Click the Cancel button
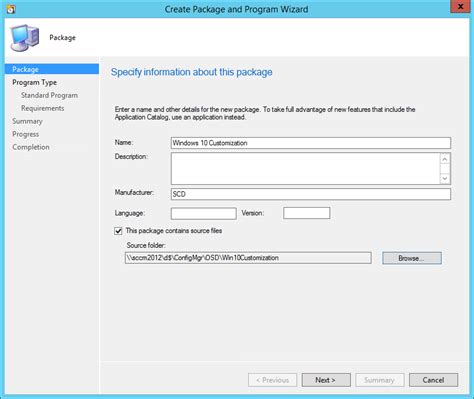474x399 pixels. coord(433,380)
